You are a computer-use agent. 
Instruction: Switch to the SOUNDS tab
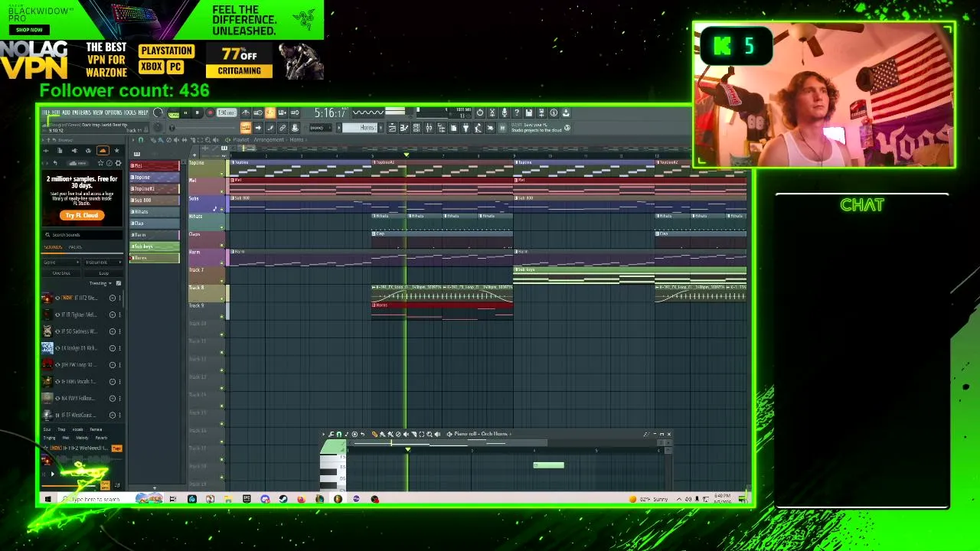pyautogui.click(x=53, y=247)
